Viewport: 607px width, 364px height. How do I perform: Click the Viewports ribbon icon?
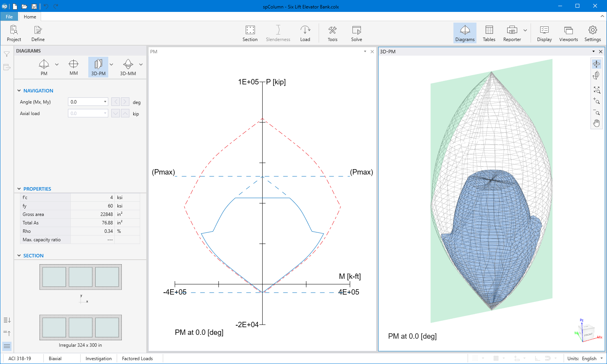coord(568,33)
